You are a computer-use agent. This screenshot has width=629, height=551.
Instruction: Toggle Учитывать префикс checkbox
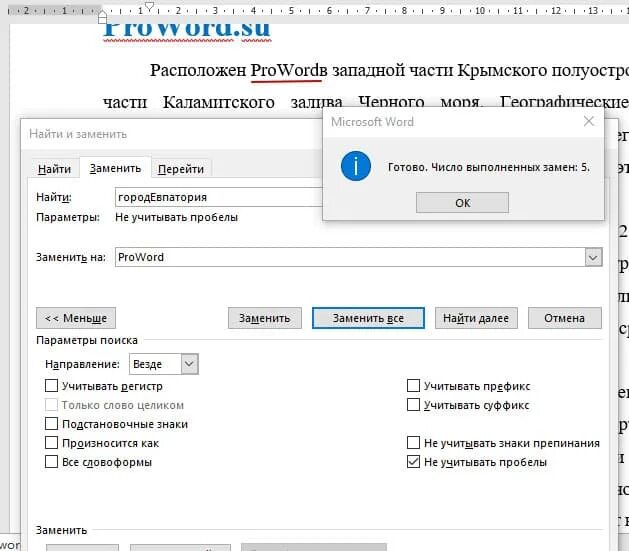[x=413, y=386]
